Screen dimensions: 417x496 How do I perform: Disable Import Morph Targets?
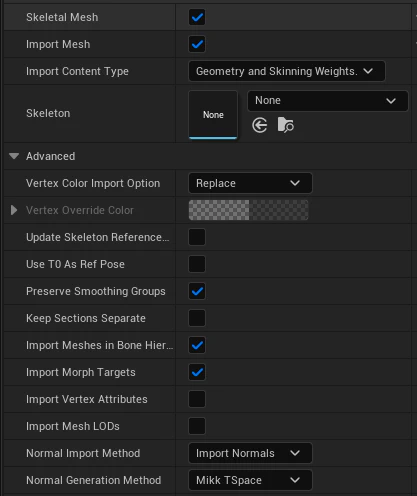[x=197, y=372]
